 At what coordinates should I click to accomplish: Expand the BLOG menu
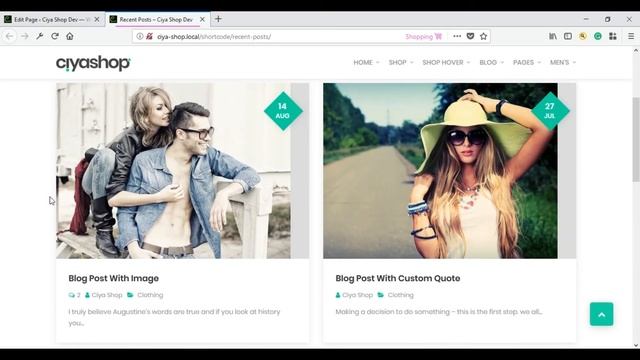[491, 62]
